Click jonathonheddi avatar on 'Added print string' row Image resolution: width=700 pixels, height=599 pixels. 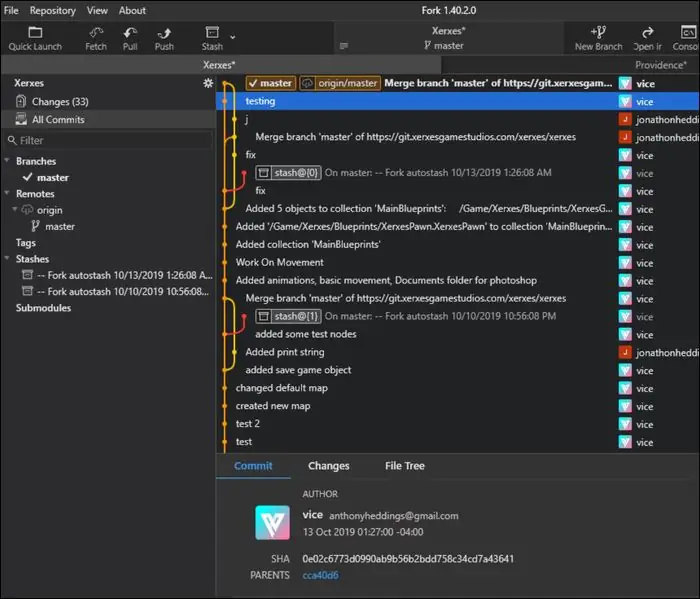point(625,352)
